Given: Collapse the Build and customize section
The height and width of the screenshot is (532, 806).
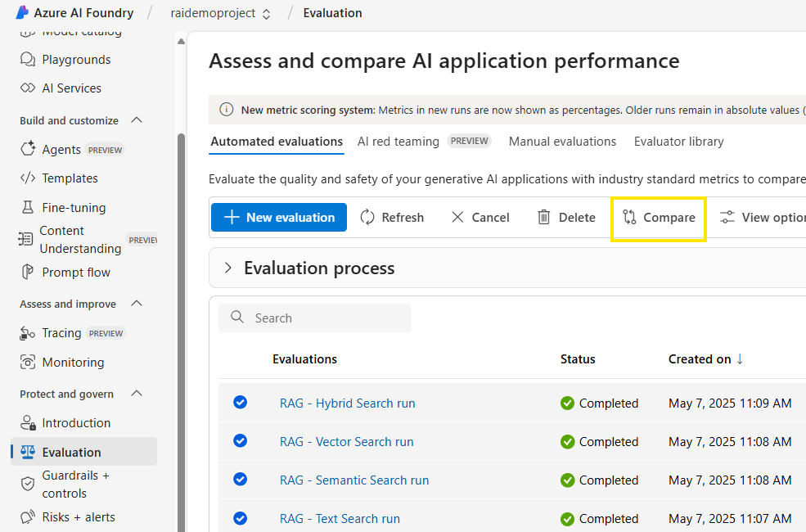Looking at the screenshot, I should pos(137,120).
